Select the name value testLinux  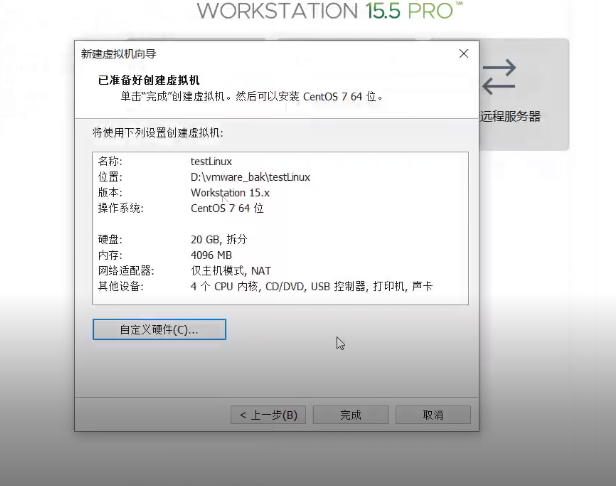point(211,161)
